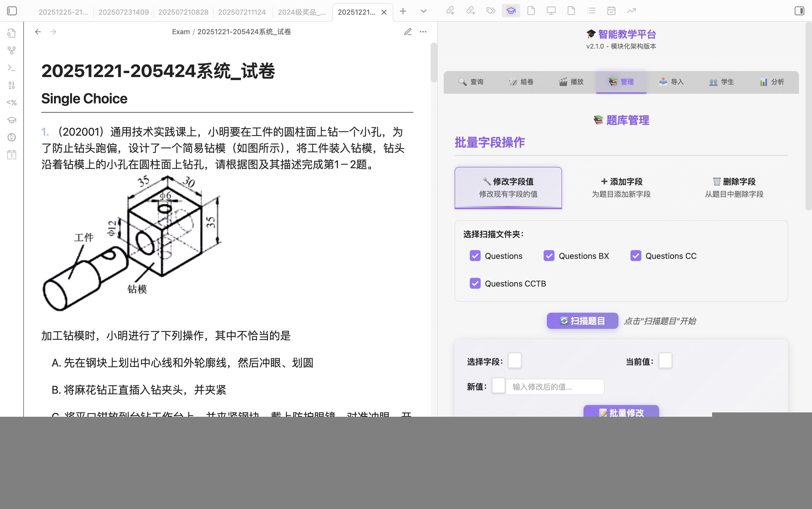Disable the Questions CC scan folder
This screenshot has width=812, height=509.
pyautogui.click(x=636, y=256)
